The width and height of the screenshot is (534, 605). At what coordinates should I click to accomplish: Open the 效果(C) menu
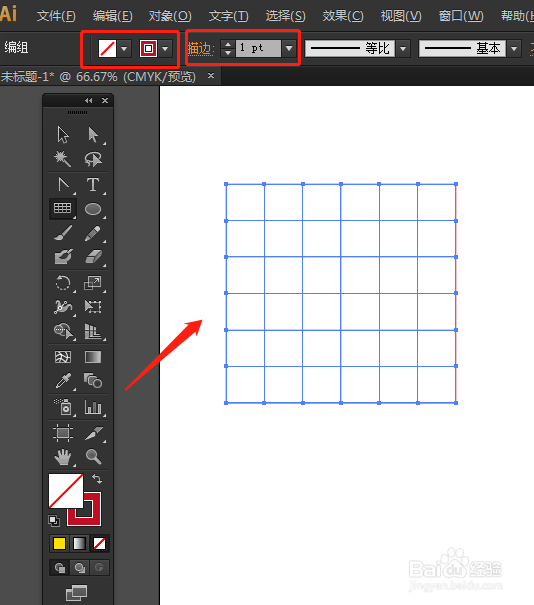coord(343,16)
